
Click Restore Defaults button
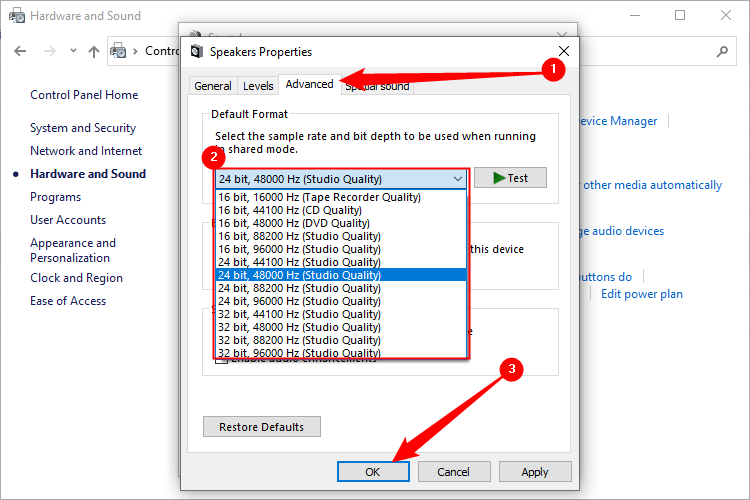262,427
